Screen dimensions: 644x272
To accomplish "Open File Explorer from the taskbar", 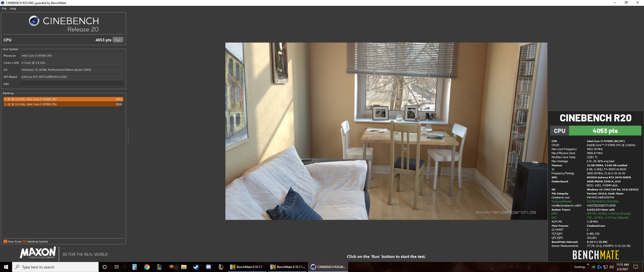I will coord(184,267).
